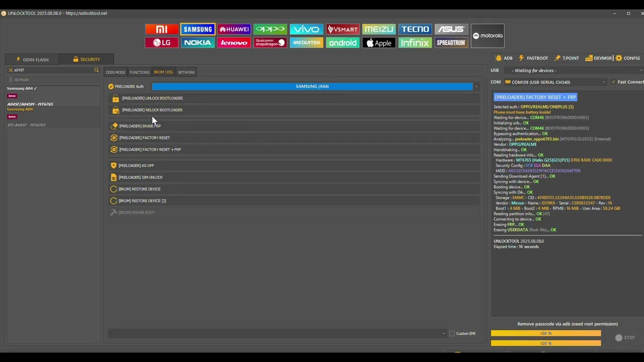Click the STOP button
This screenshot has width=644, height=362.
pyautogui.click(x=625, y=338)
